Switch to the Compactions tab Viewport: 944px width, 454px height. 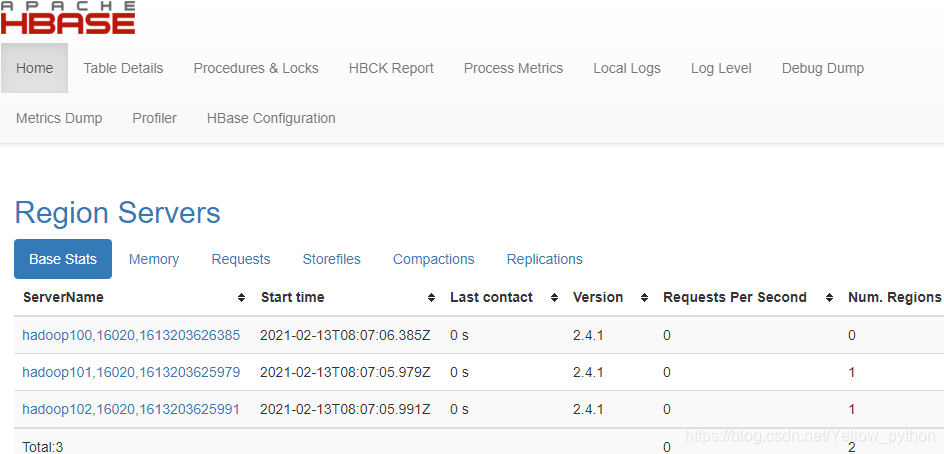pyautogui.click(x=433, y=259)
